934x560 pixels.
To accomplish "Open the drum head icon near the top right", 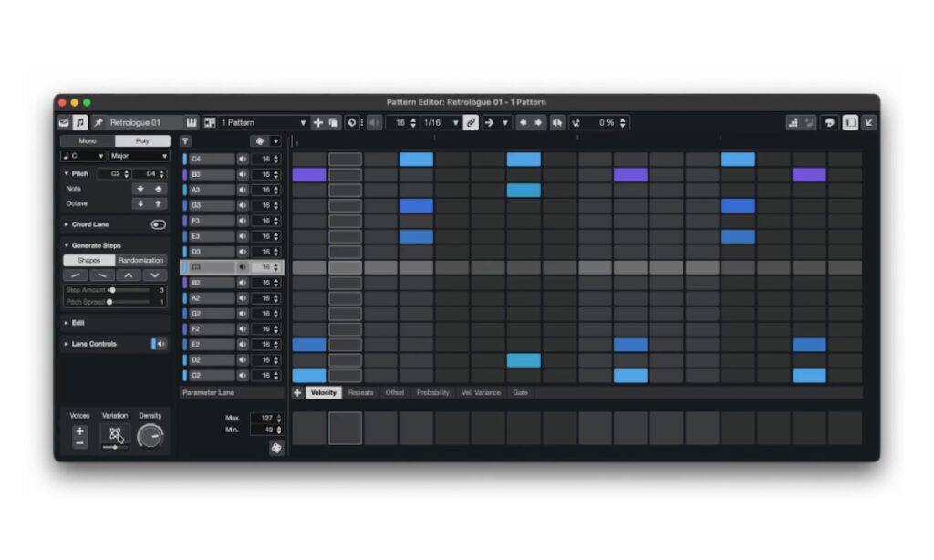I will (829, 122).
